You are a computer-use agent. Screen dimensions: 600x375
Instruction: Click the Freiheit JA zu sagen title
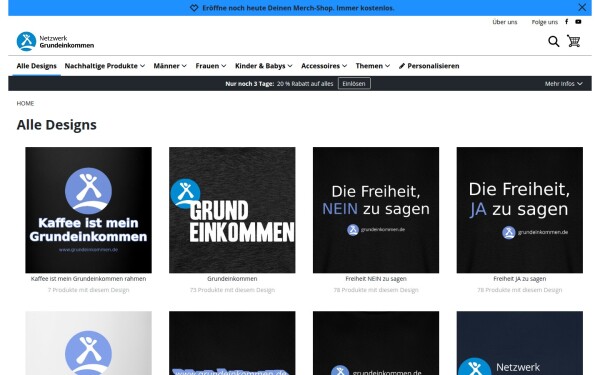(x=520, y=279)
